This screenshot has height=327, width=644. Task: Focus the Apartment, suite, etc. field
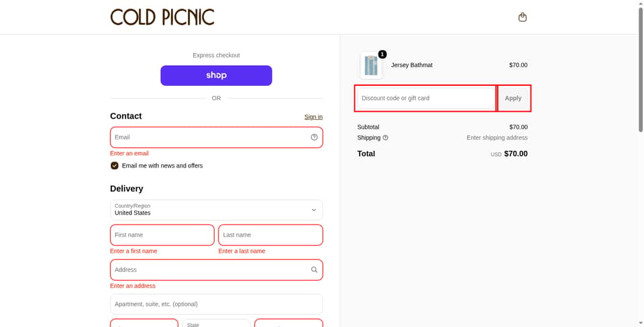pyautogui.click(x=217, y=304)
